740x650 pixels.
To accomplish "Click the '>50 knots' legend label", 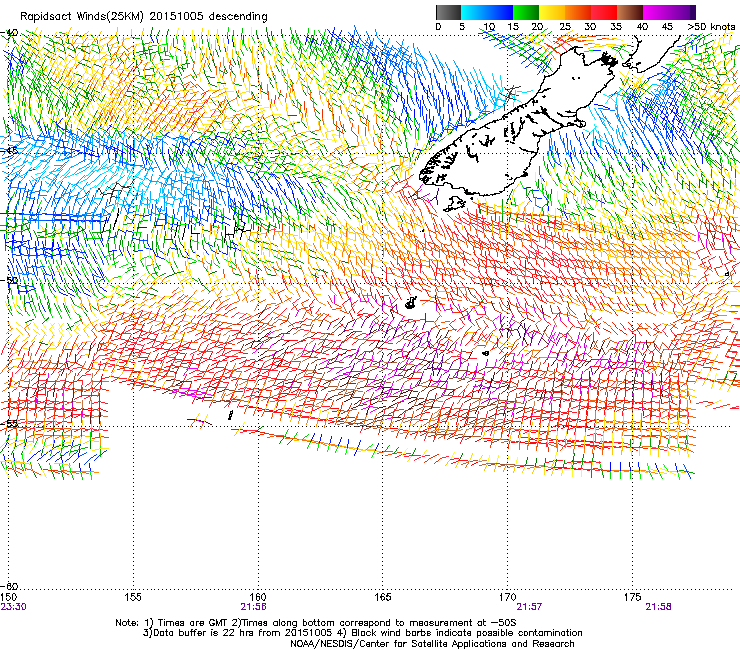I will pyautogui.click(x=711, y=27).
